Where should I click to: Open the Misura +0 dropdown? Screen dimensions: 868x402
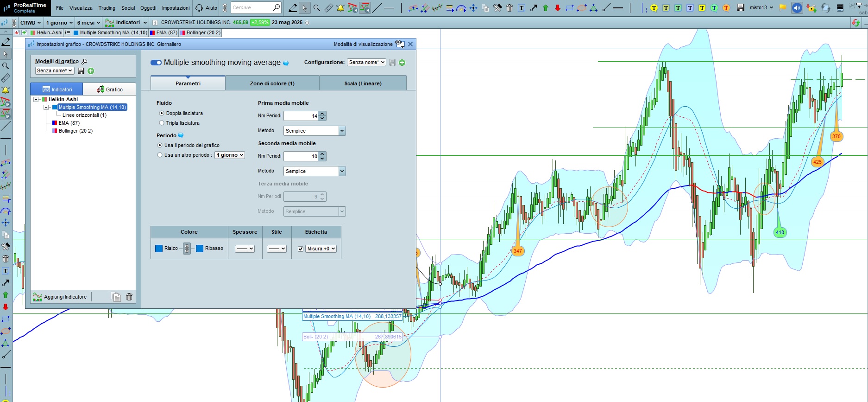point(321,249)
